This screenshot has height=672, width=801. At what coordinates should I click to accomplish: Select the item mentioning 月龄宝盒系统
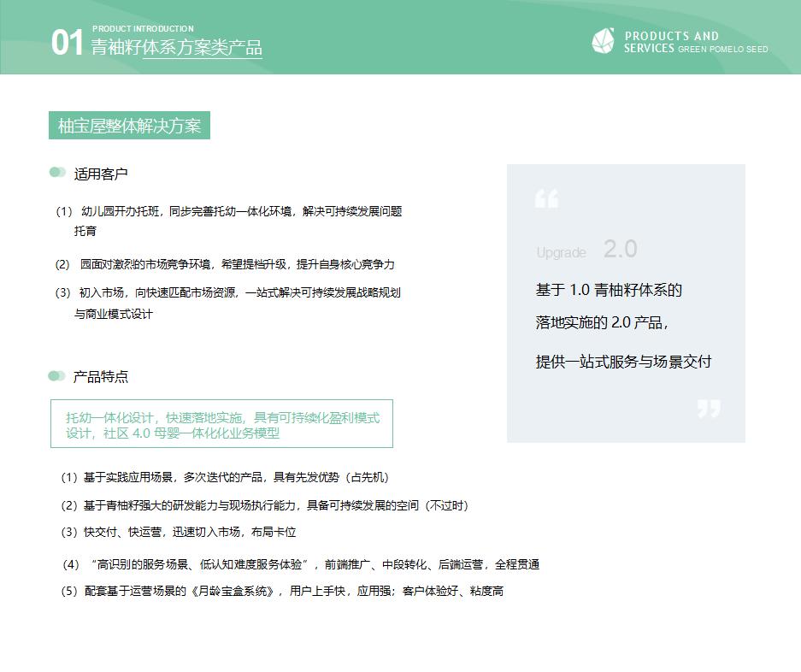[282, 591]
